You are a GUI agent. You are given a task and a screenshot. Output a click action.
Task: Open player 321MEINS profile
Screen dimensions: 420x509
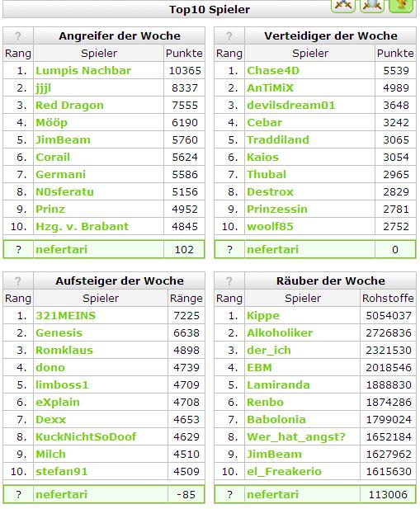click(x=65, y=316)
